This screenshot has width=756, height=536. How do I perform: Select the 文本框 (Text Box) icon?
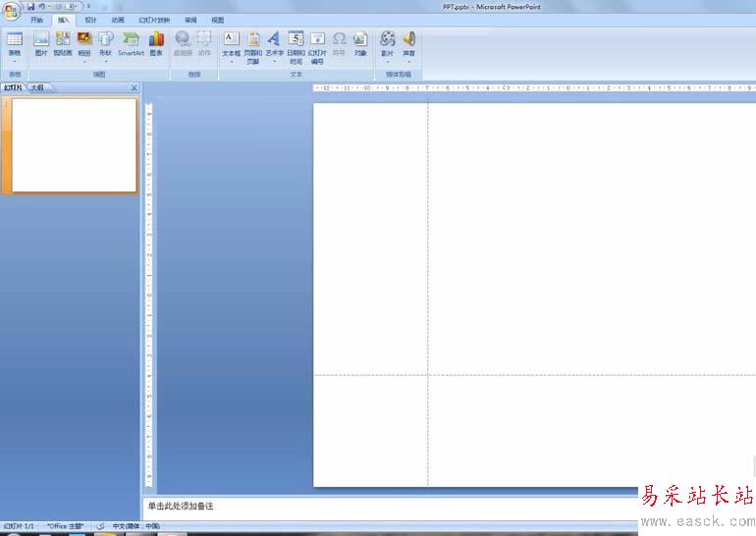(x=232, y=38)
